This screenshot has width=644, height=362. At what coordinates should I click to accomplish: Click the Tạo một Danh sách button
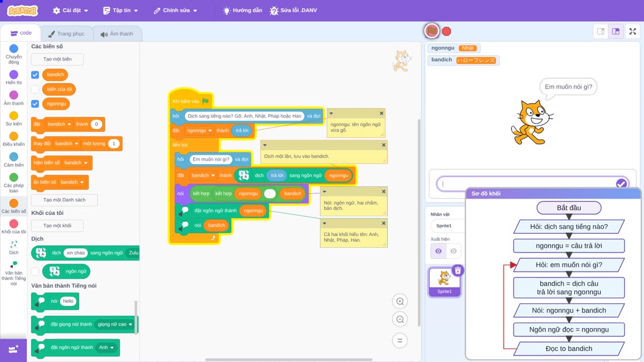pyautogui.click(x=64, y=200)
